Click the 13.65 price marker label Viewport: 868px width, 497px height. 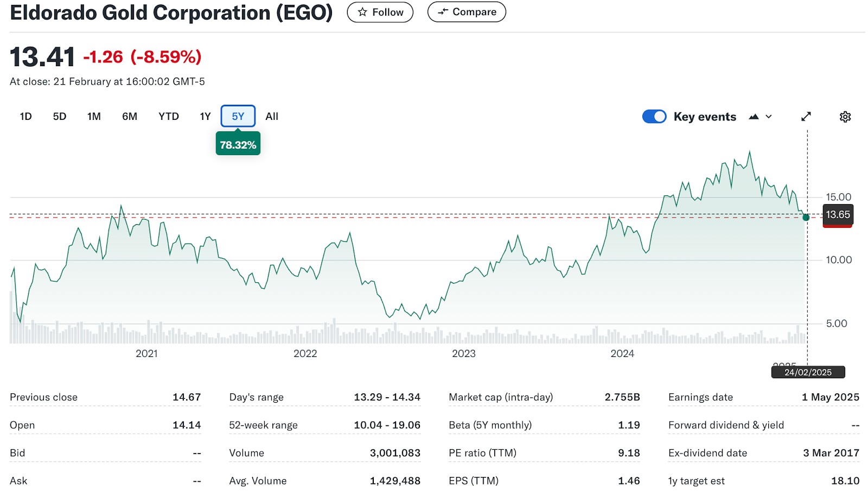(838, 215)
